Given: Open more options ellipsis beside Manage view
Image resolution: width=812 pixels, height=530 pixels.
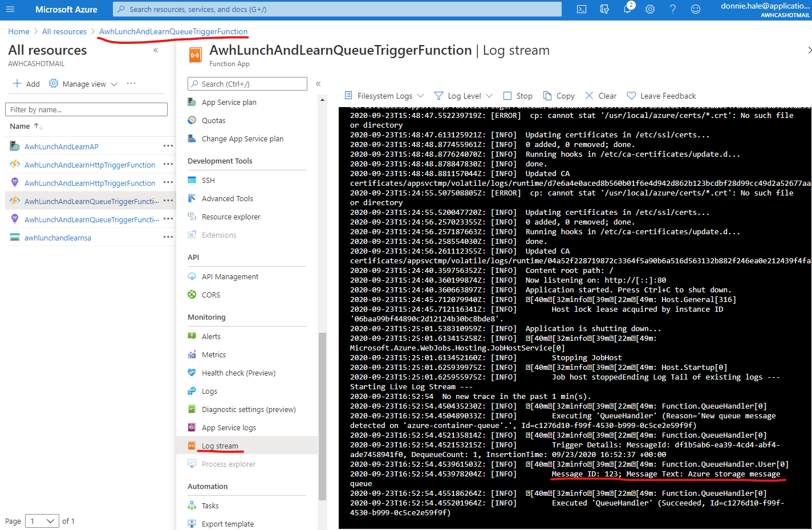Looking at the screenshot, I should click(131, 84).
